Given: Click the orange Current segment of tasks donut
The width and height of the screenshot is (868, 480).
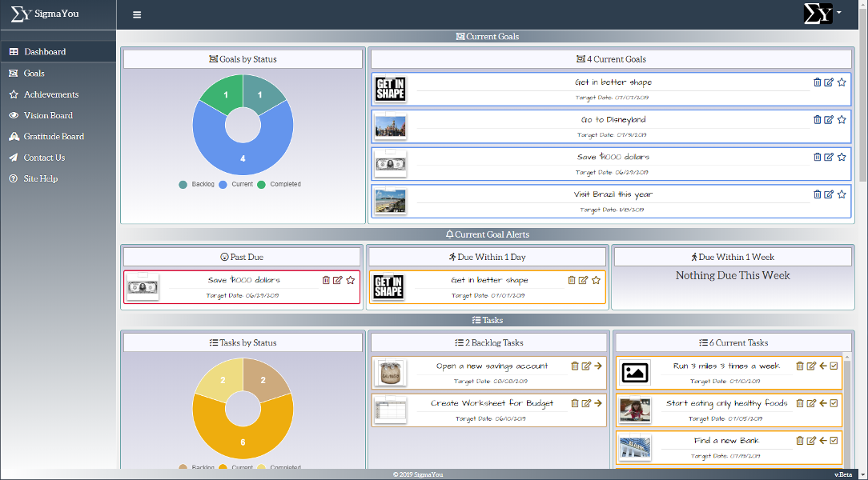Looking at the screenshot, I should point(243,442).
